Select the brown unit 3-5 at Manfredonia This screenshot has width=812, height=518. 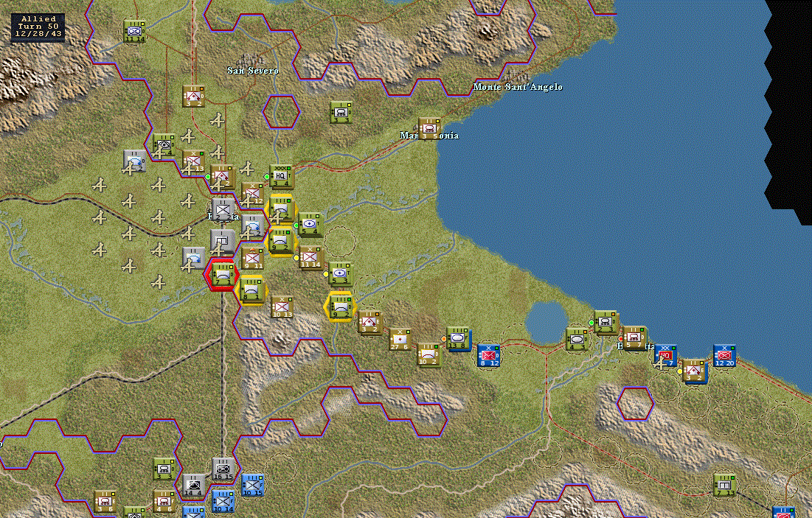coord(430,128)
